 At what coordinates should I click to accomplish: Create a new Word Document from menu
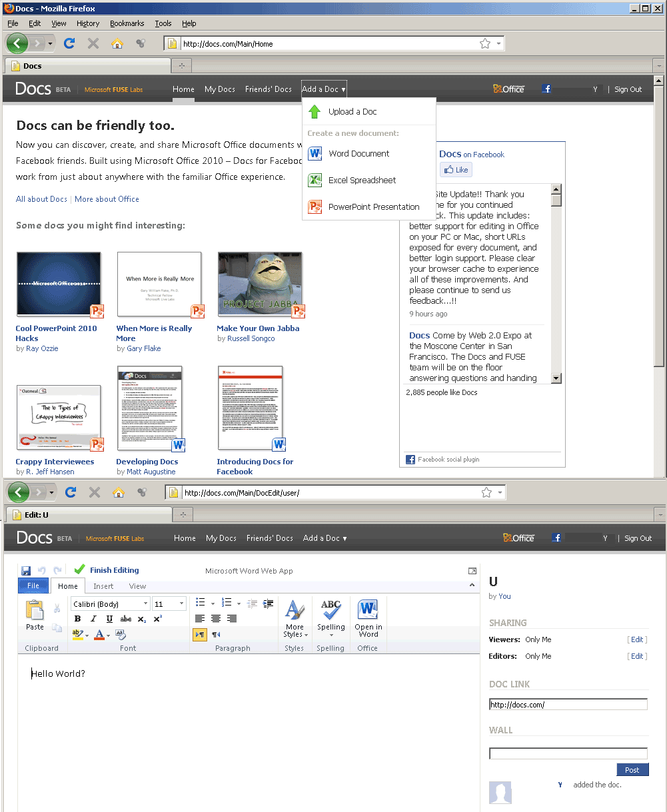[368, 154]
